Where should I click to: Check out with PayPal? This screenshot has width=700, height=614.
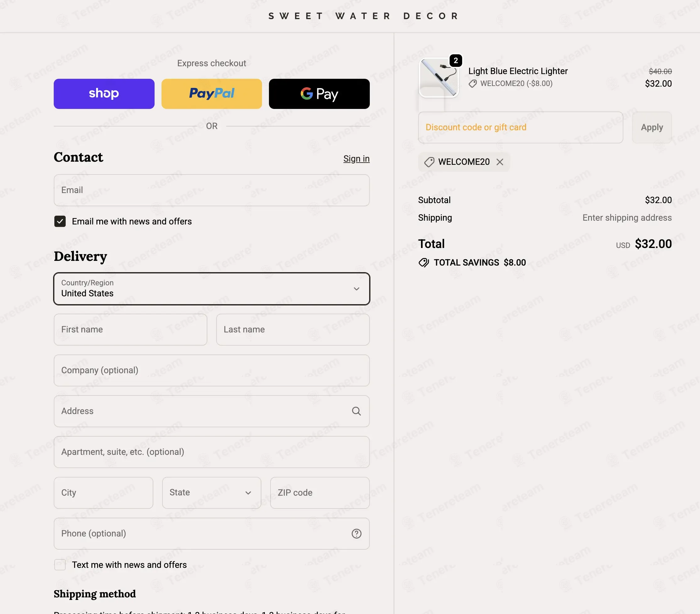212,94
